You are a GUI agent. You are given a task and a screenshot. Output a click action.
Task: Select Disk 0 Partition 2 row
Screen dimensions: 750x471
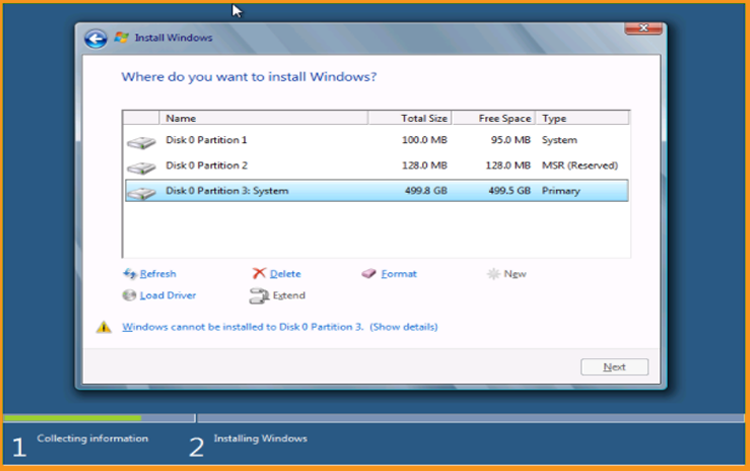tap(376, 165)
